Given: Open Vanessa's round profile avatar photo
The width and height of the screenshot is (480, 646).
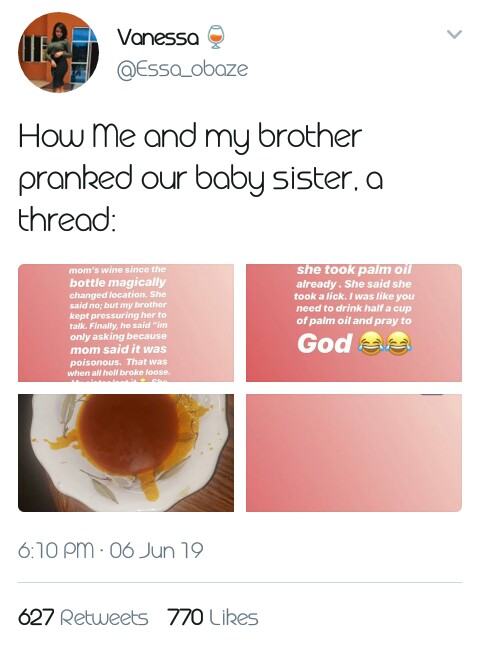Looking at the screenshot, I should tap(58, 52).
